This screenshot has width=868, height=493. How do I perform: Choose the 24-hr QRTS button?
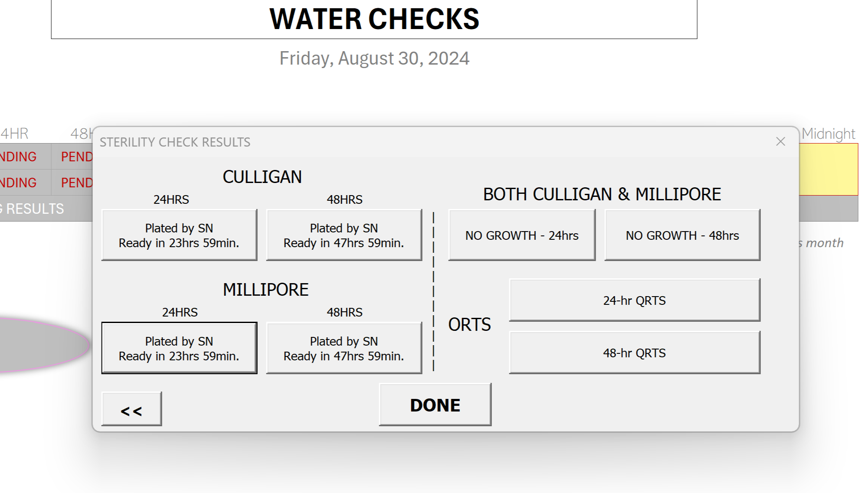pos(634,300)
